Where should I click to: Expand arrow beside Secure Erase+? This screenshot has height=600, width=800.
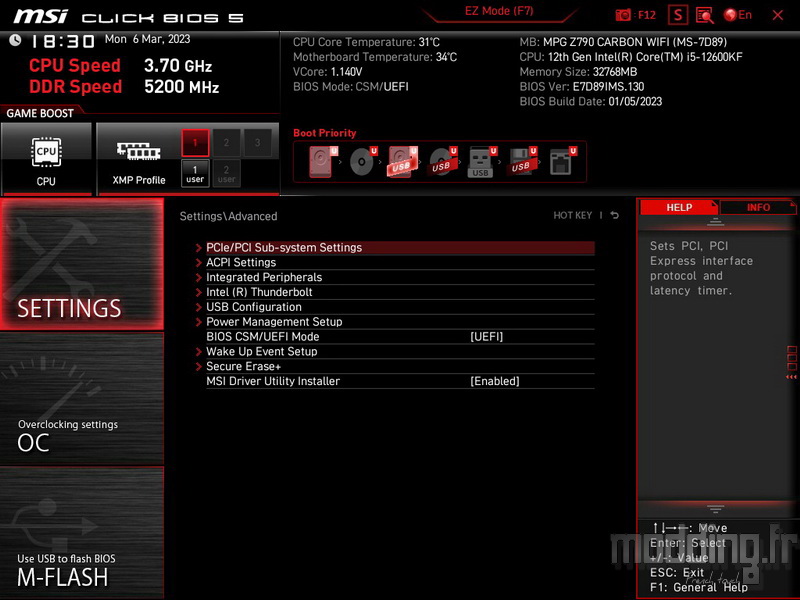pyautogui.click(x=199, y=366)
